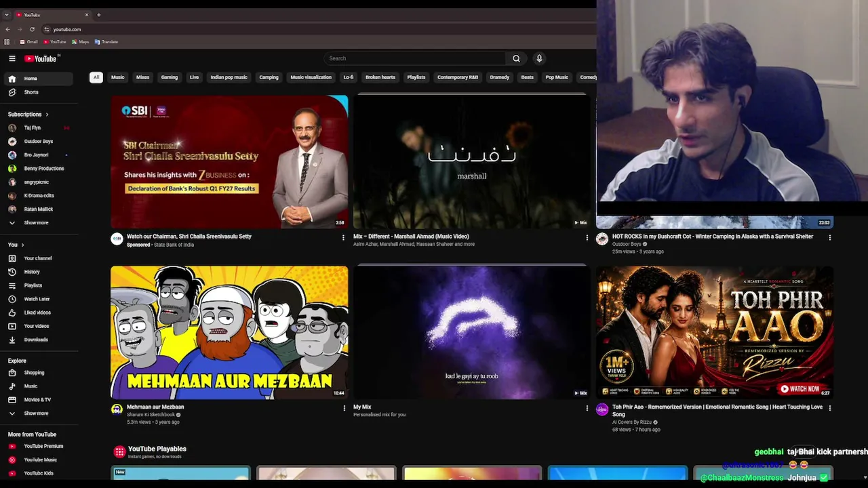Open Liked videos
Screen dimensions: 868x488
(38, 312)
